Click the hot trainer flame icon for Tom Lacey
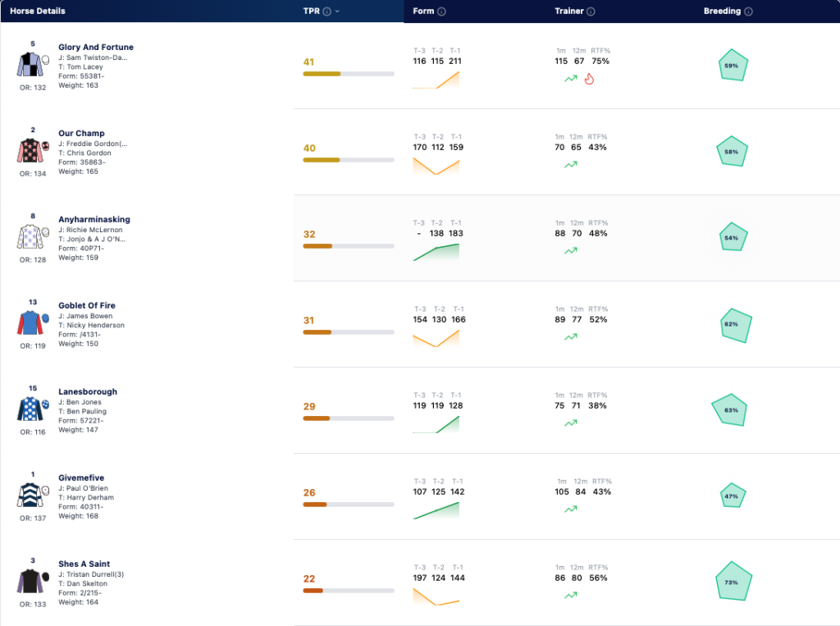 (x=589, y=79)
